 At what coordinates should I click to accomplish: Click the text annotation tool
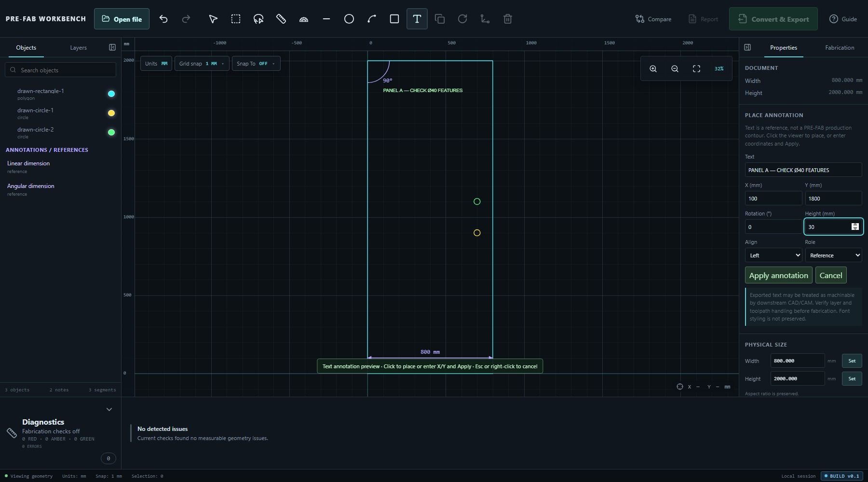click(417, 19)
